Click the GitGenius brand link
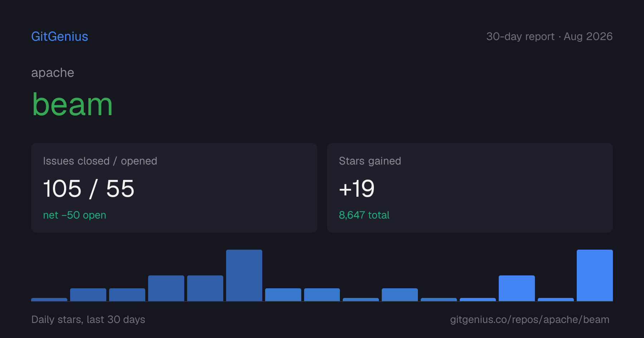This screenshot has height=338, width=644. (59, 36)
